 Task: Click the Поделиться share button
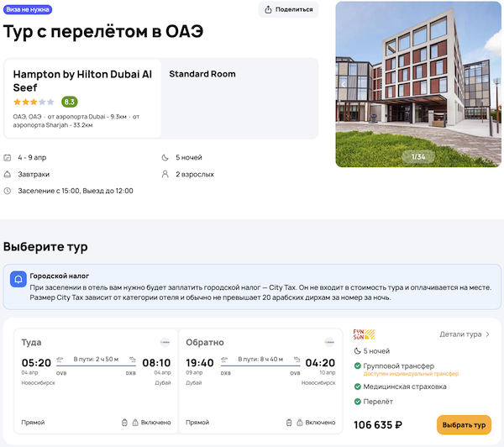[289, 10]
